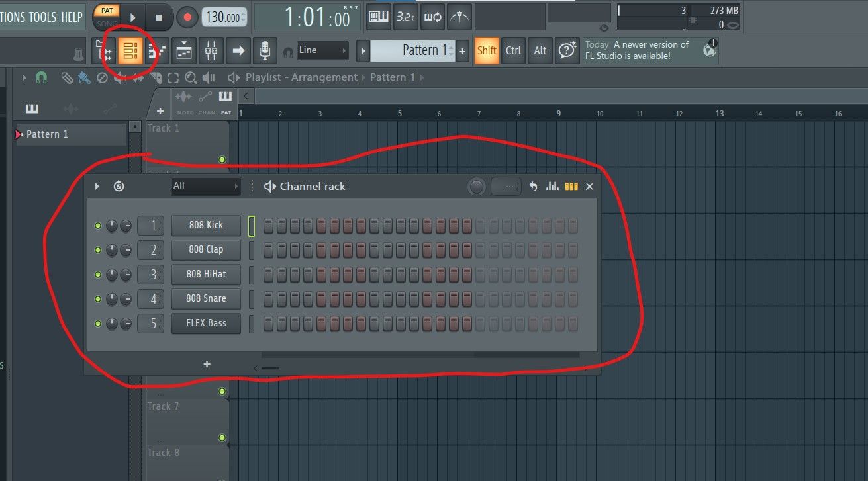The image size is (868, 481).
Task: Toggle graph editor in Channel rack
Action: point(552,187)
